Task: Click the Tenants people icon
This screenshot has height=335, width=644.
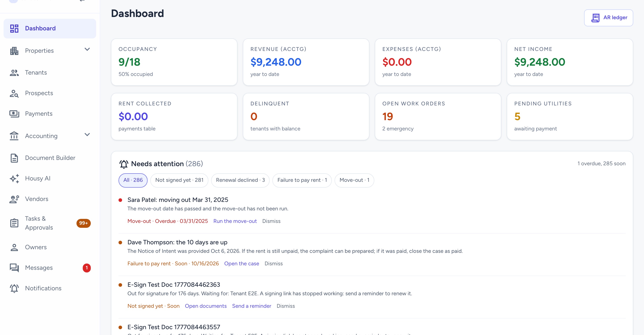Action: 14,73
